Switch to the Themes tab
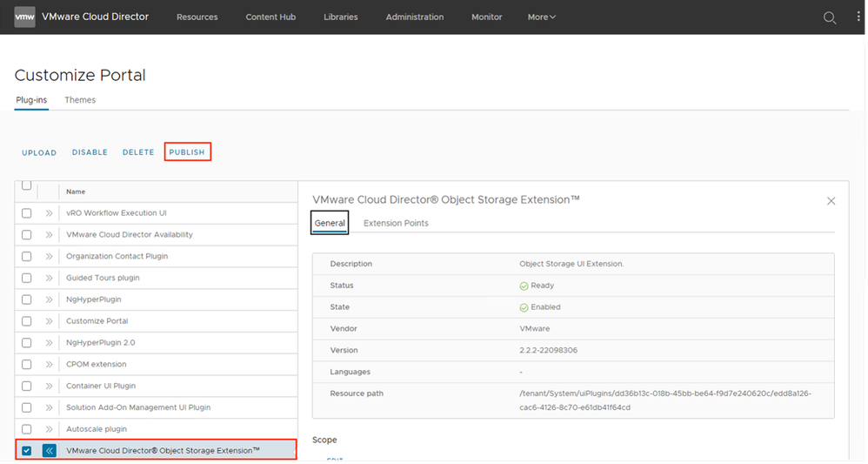Viewport: 868px width, 464px height. tap(80, 100)
